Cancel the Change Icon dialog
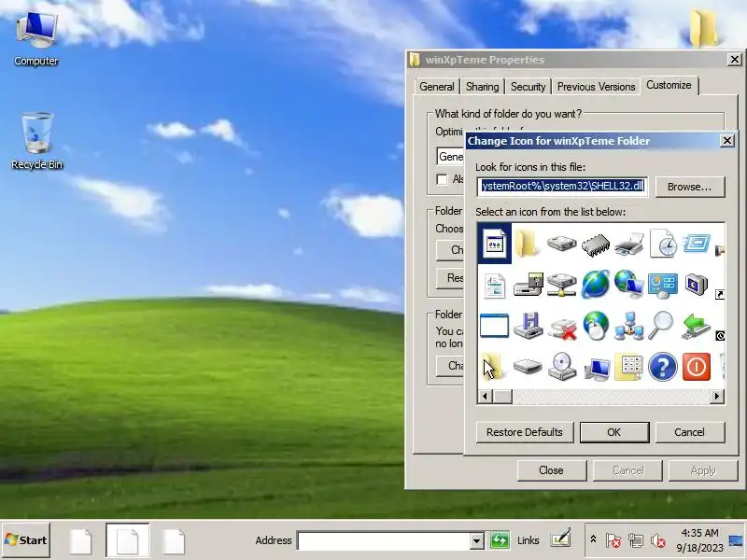747x560 pixels. [x=689, y=432]
